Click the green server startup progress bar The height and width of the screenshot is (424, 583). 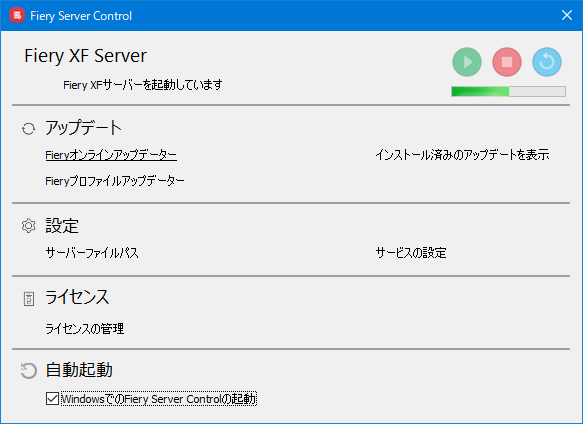508,91
